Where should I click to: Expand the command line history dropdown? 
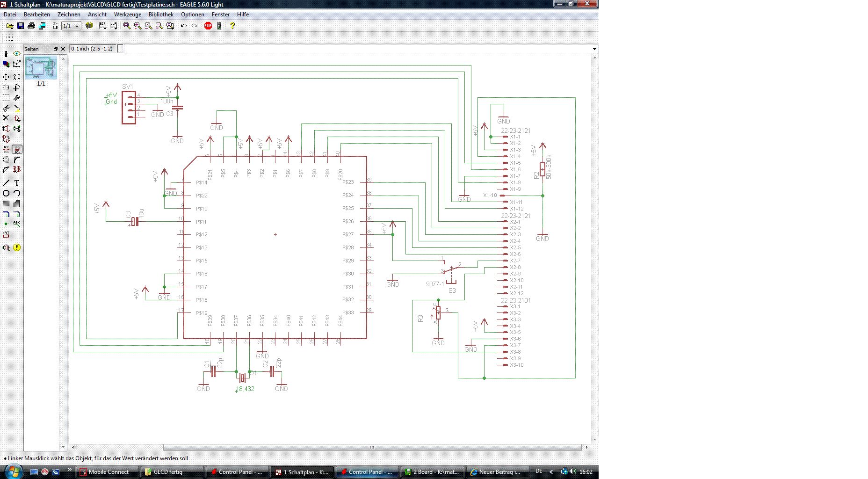594,49
